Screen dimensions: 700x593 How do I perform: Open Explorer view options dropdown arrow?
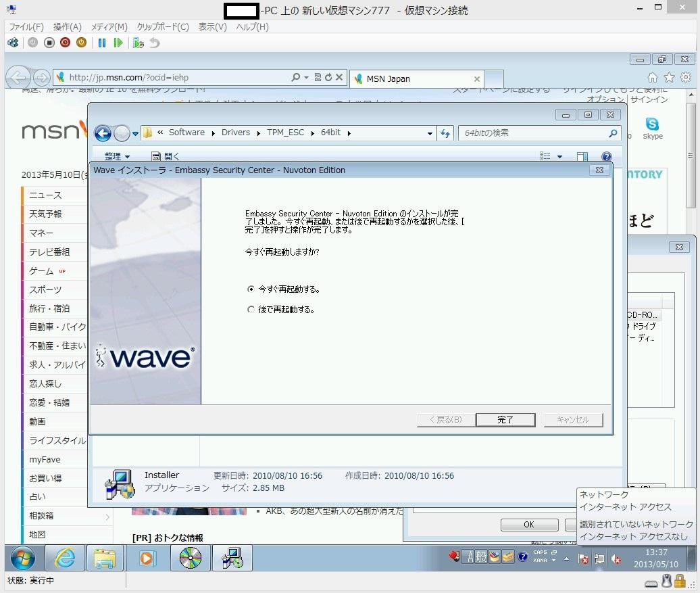(x=560, y=156)
